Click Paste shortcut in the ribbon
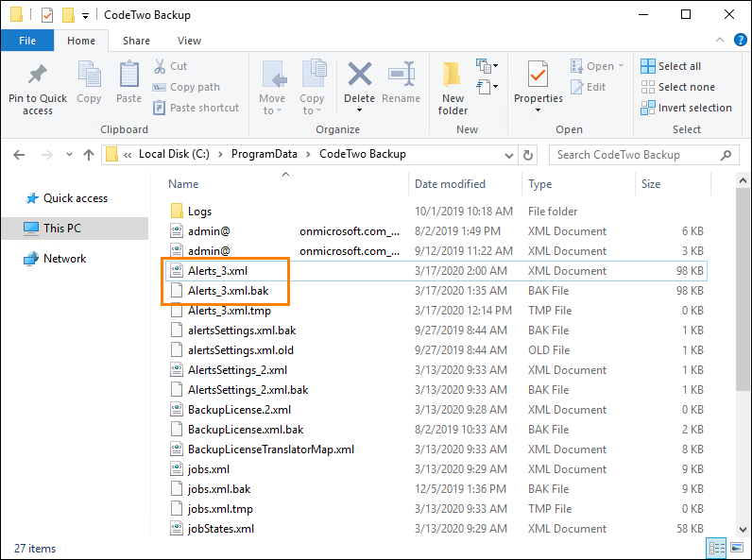752x560 pixels. pos(196,108)
